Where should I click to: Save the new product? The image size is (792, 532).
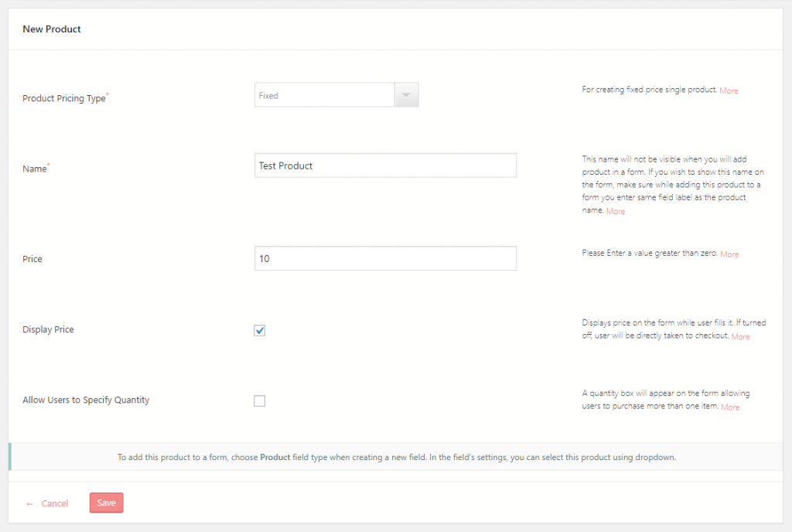(106, 503)
